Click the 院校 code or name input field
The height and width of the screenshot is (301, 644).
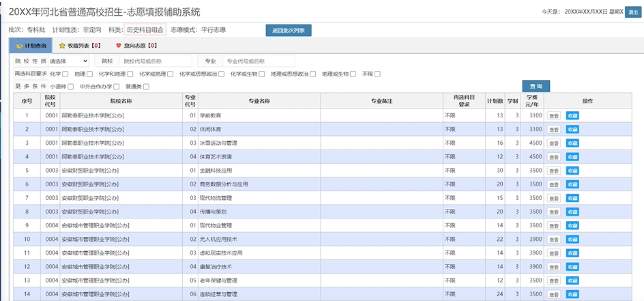point(156,61)
